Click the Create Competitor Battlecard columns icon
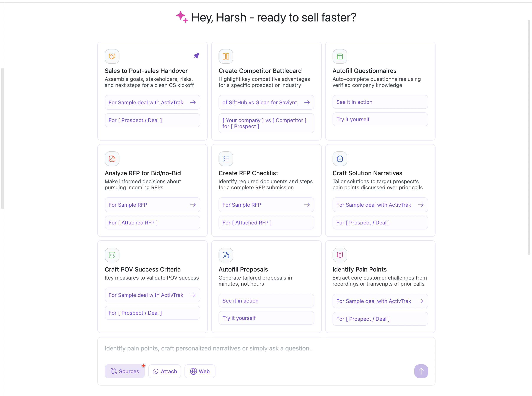Image resolution: width=532 pixels, height=396 pixels. [226, 56]
